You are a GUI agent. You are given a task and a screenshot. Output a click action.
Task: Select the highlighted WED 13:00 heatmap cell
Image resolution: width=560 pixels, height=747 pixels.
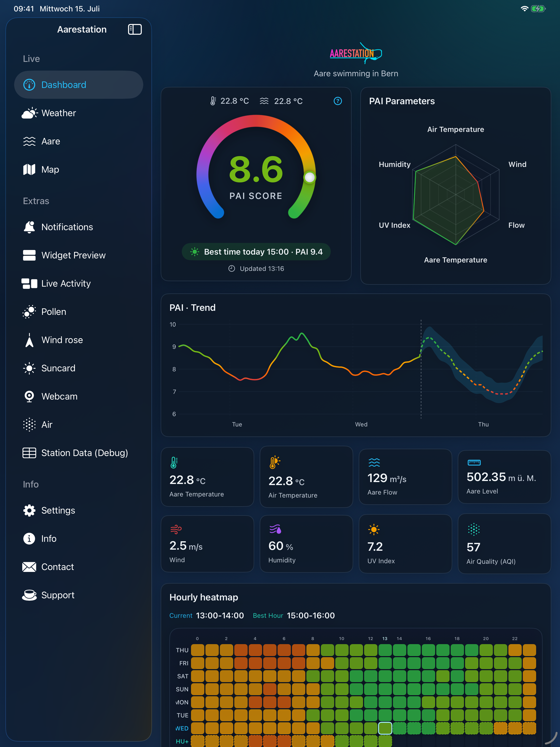click(x=385, y=728)
